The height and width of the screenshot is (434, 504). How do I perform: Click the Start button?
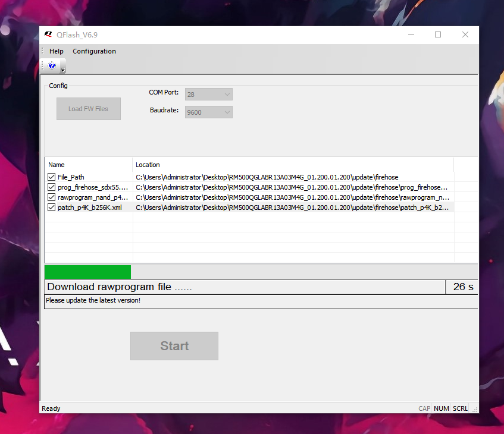pos(174,346)
